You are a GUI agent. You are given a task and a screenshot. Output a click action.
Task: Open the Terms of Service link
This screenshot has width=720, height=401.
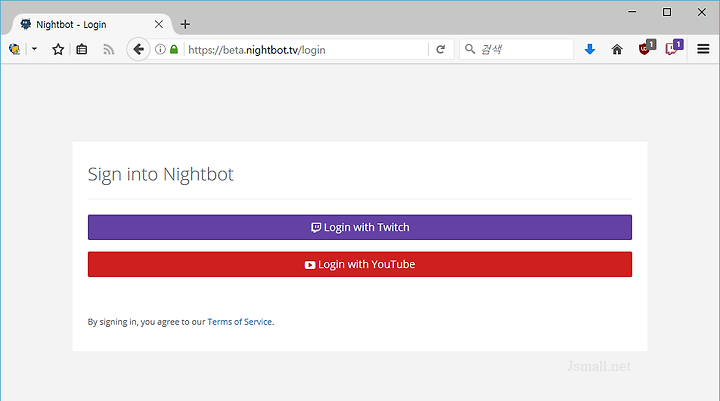click(x=240, y=322)
